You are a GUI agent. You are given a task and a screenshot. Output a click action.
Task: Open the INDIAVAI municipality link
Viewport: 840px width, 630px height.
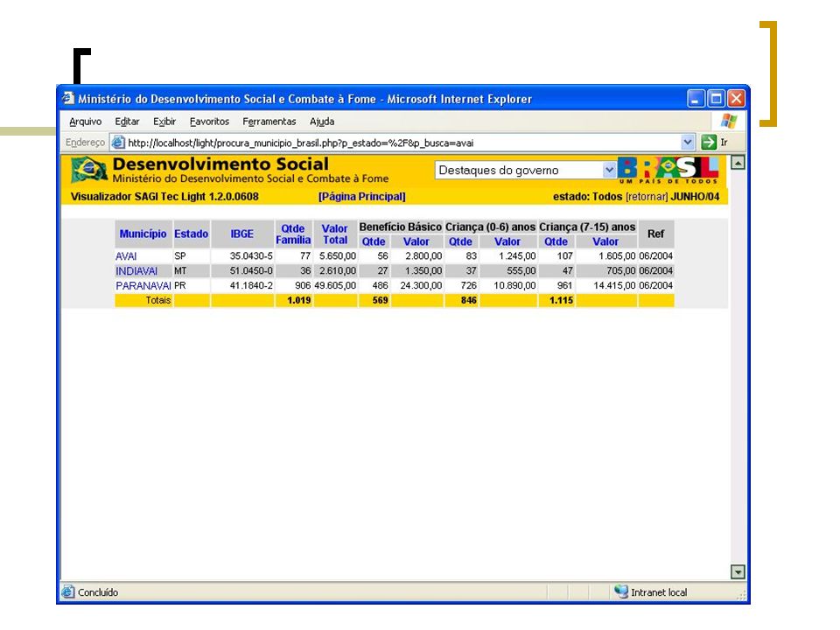(136, 271)
